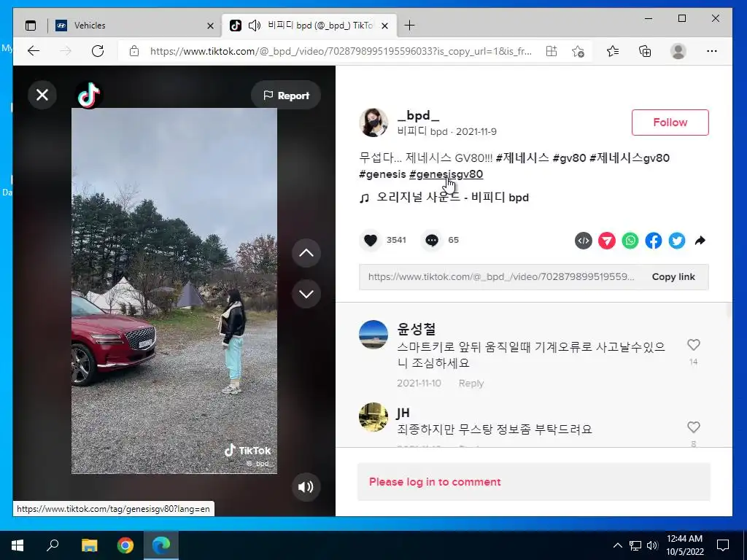This screenshot has height=560, width=747.
Task: Refresh the current page
Action: tap(98, 51)
